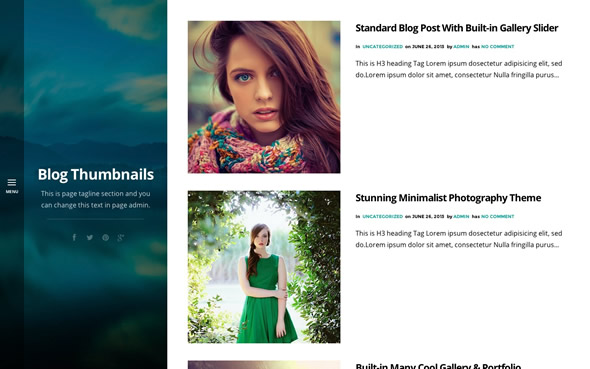Open 'Stunning Minimalist Photography Theme' post title
590x369 pixels.
click(448, 198)
